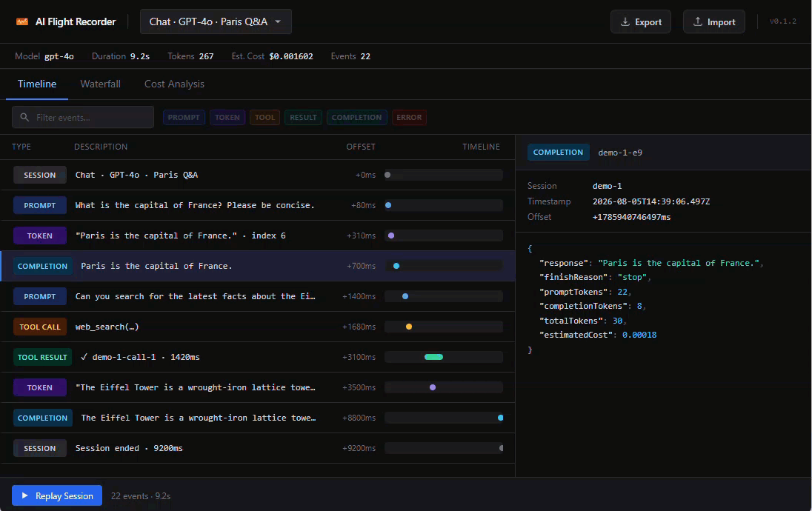Click the Export button
This screenshot has height=511, width=812.
(641, 21)
